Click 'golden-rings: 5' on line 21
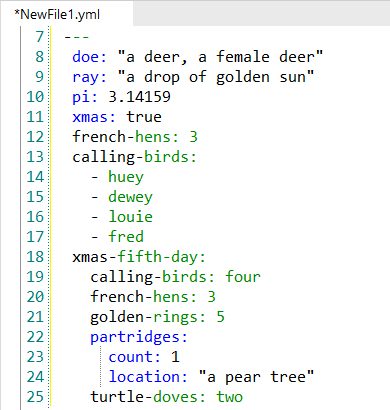This screenshot has width=390, height=410. [158, 317]
